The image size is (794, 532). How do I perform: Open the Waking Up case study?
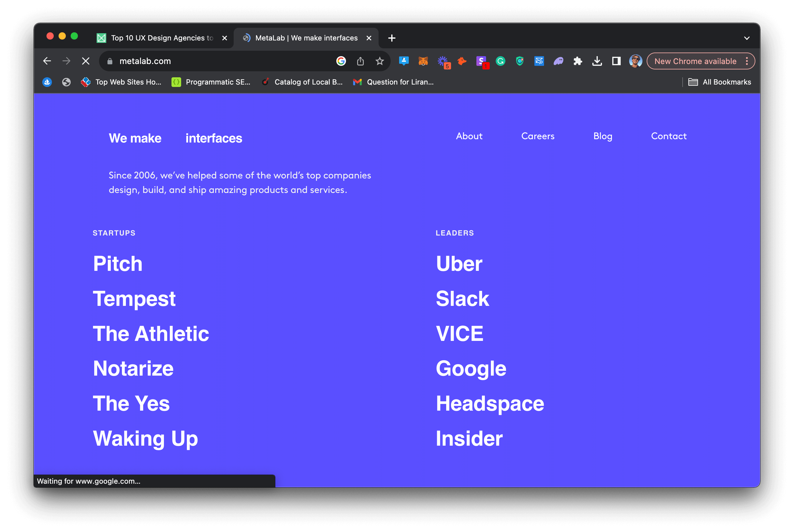click(x=145, y=439)
